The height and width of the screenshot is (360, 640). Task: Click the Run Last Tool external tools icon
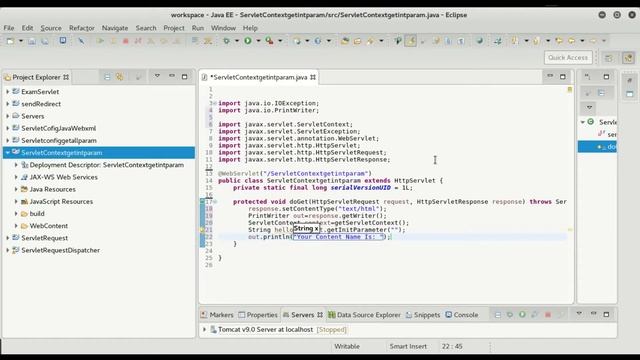269,41
